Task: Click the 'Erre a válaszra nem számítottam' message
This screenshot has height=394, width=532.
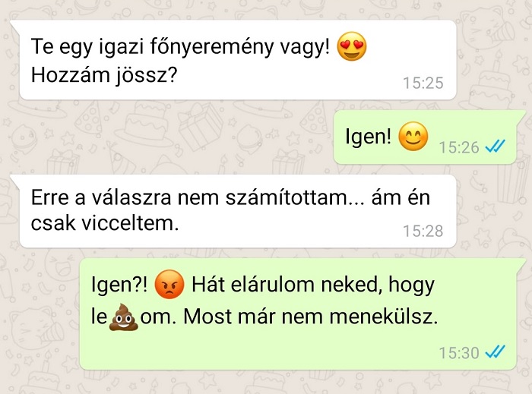Action: click(x=238, y=211)
